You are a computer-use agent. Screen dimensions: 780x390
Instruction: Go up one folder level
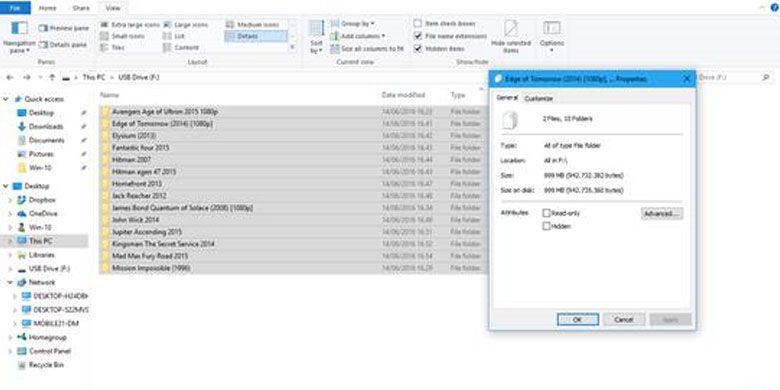(x=52, y=78)
